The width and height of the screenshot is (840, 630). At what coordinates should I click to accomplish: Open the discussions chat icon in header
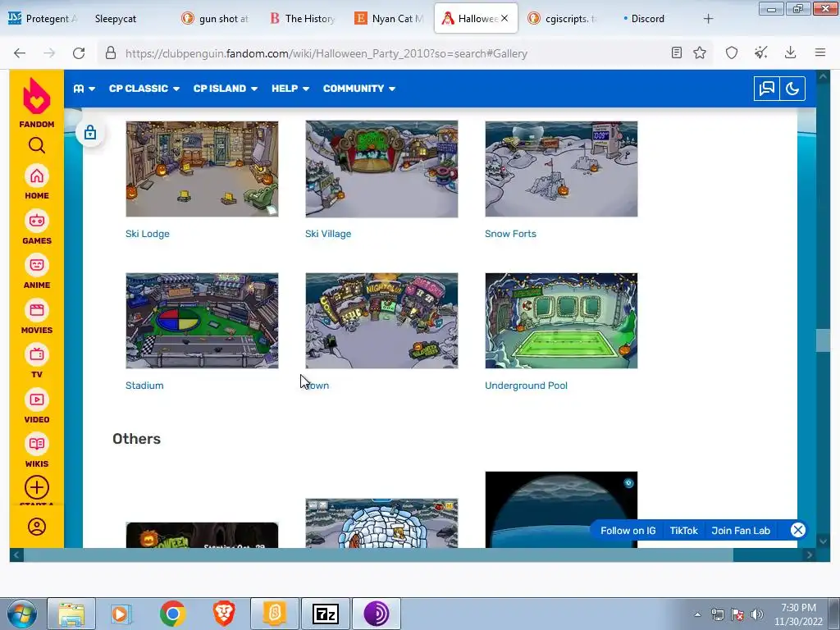pyautogui.click(x=767, y=89)
